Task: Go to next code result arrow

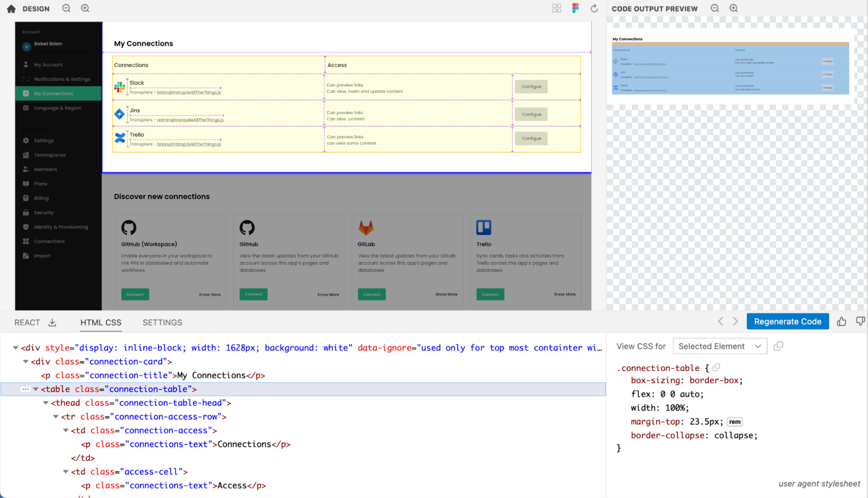Action: [x=735, y=321]
